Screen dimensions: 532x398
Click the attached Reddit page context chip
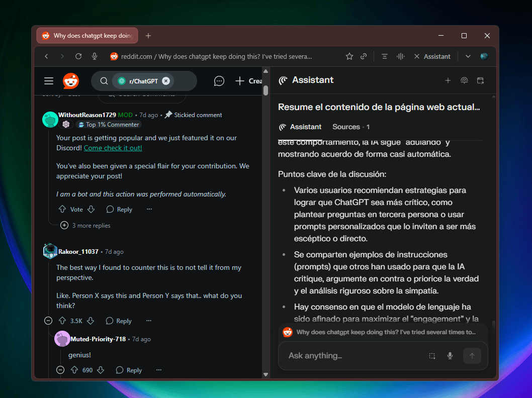(x=383, y=332)
